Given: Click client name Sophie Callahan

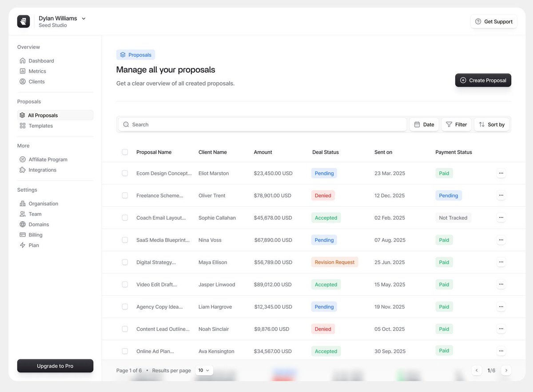Looking at the screenshot, I should (217, 218).
